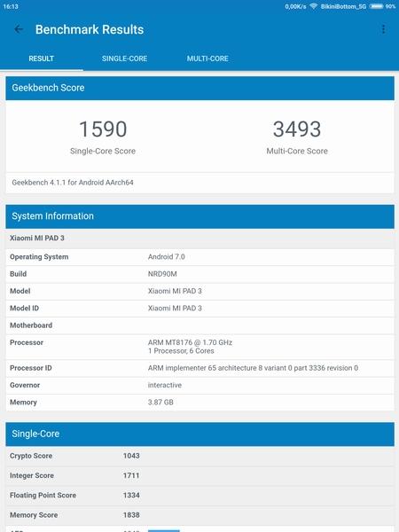The image size is (399, 532).
Task: Tap the interactive governor value
Action: point(165,385)
